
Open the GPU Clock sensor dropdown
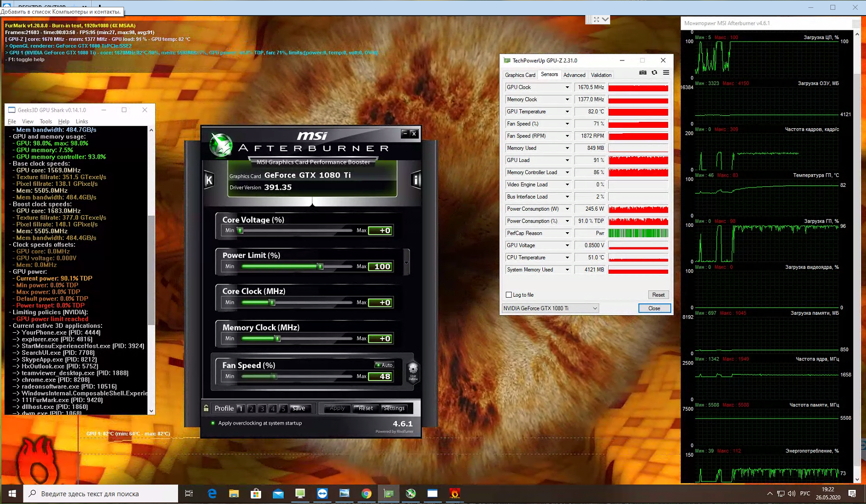tap(567, 87)
